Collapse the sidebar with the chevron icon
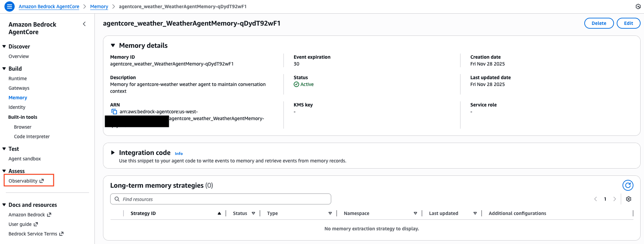The height and width of the screenshot is (244, 644). pyautogui.click(x=84, y=24)
